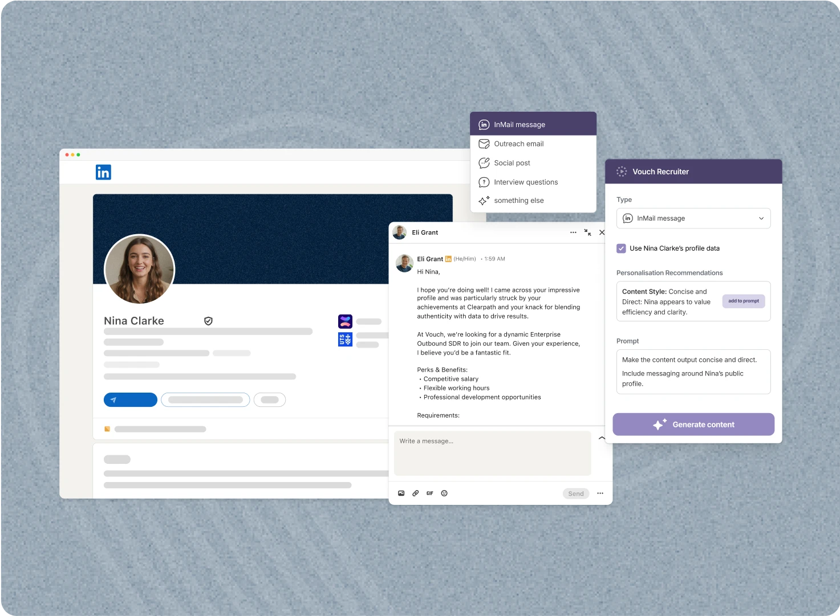Click the blue send message button on profile
The width and height of the screenshot is (840, 616).
130,399
